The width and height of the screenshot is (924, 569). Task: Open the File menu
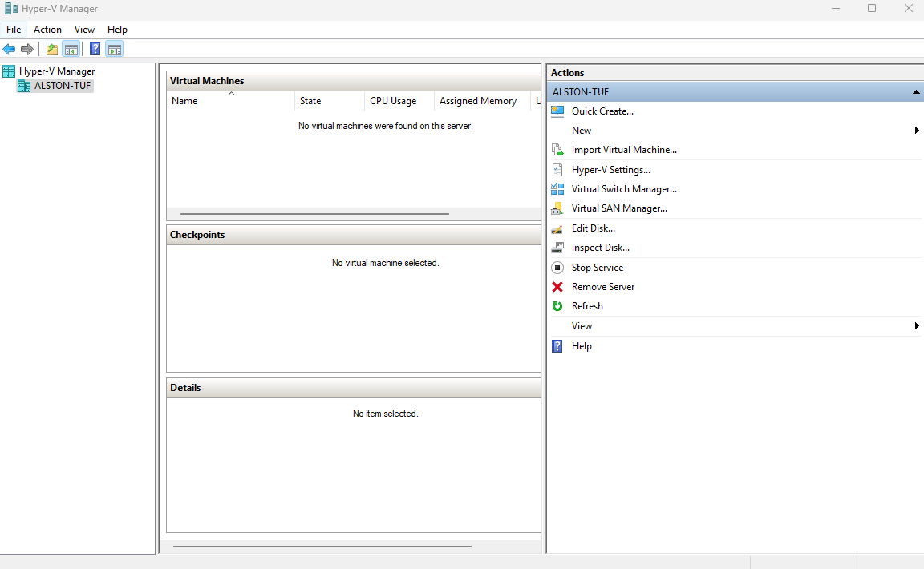tap(14, 29)
